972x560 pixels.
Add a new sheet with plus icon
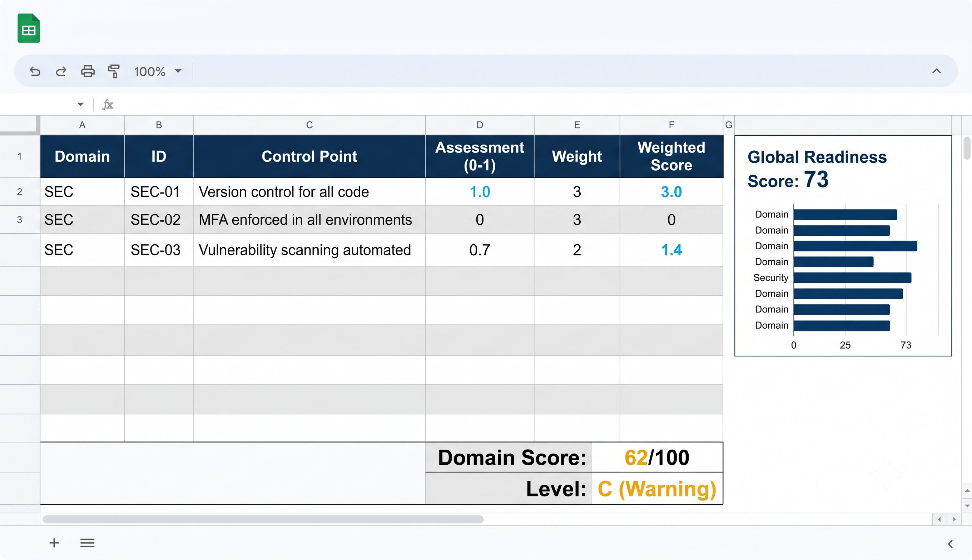coord(54,543)
